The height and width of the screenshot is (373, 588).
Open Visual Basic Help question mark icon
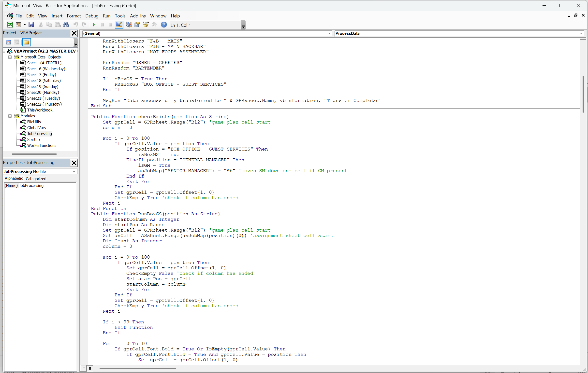point(164,25)
